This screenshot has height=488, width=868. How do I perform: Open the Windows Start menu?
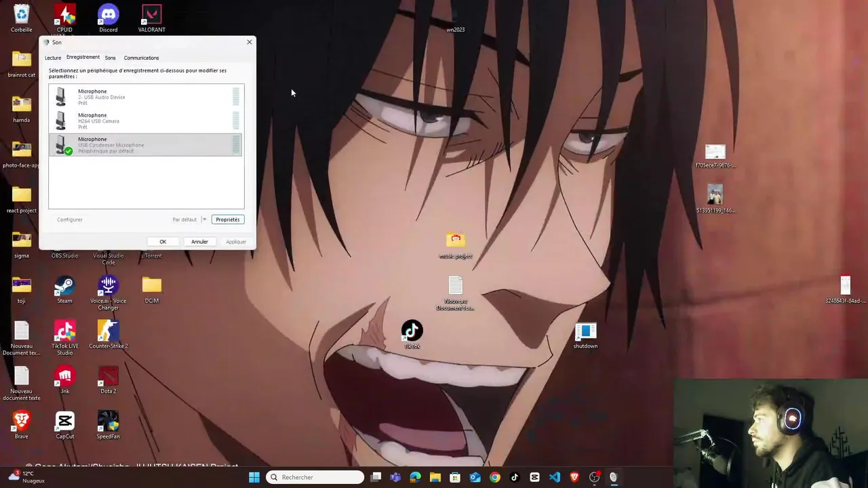point(254,477)
